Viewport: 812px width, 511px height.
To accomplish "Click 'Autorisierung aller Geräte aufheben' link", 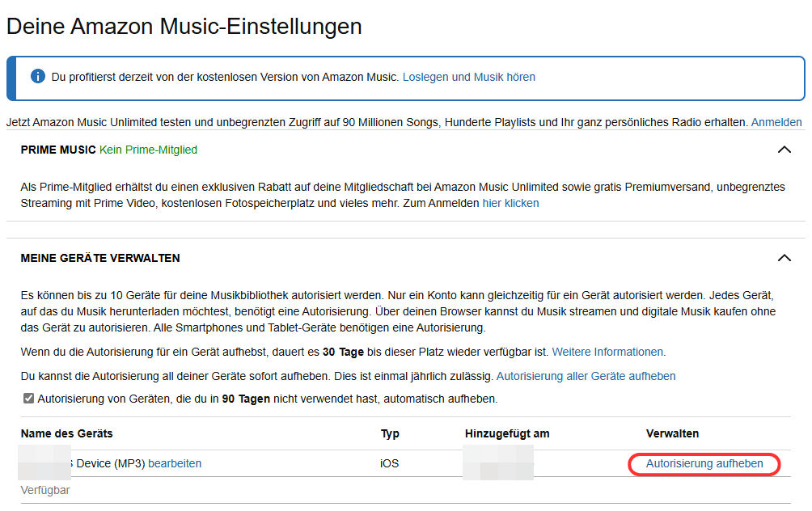I will tap(586, 377).
